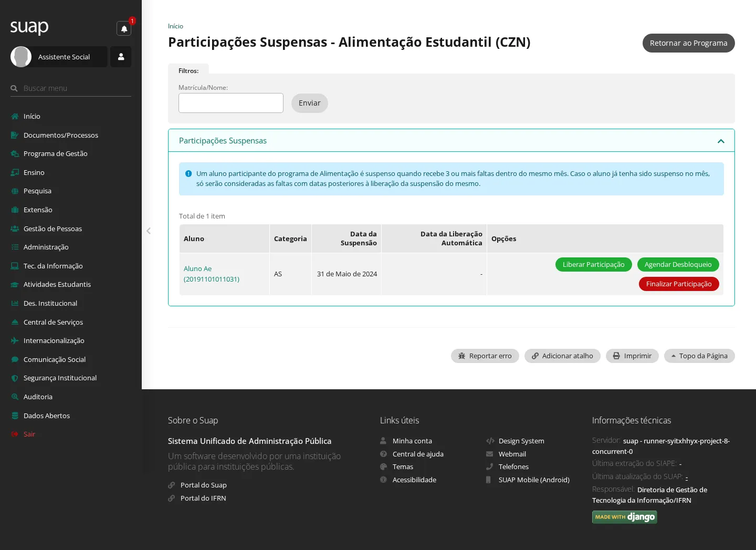
Task: Open the SUAP Mobile (Android) link
Action: (x=534, y=480)
